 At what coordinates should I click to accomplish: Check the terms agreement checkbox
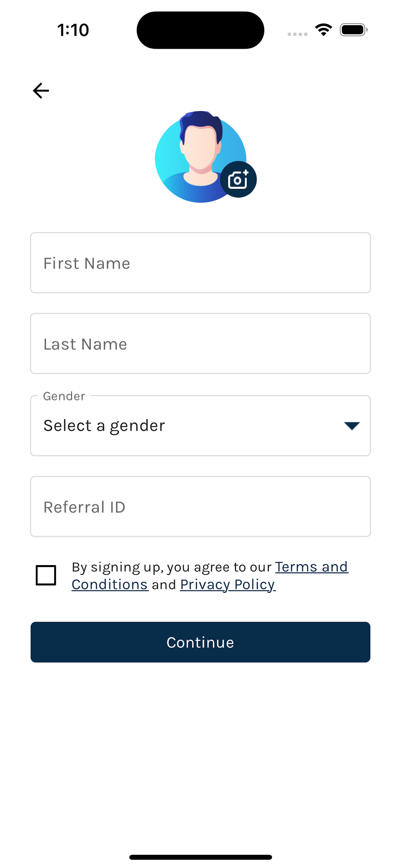[x=46, y=575]
